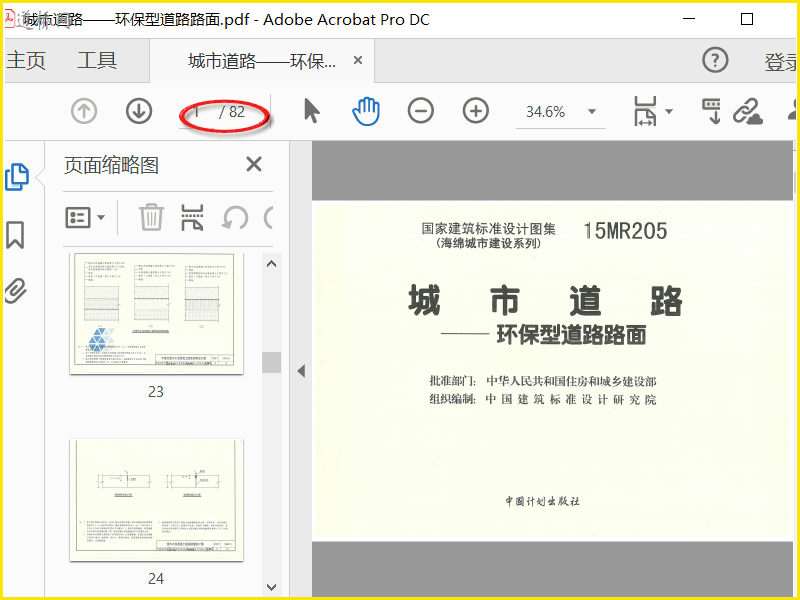Go to previous page with up arrow
This screenshot has height=600, width=800.
tap(84, 111)
